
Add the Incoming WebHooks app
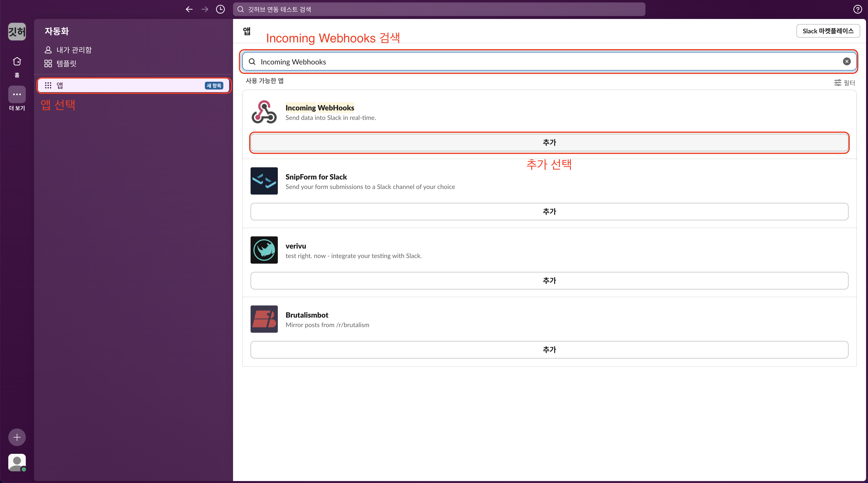pos(549,143)
